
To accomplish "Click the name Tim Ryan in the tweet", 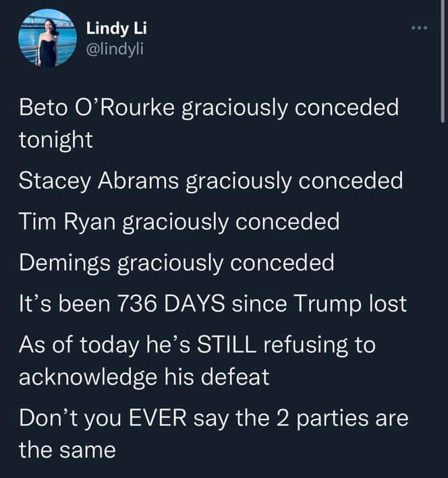I will click(67, 222).
